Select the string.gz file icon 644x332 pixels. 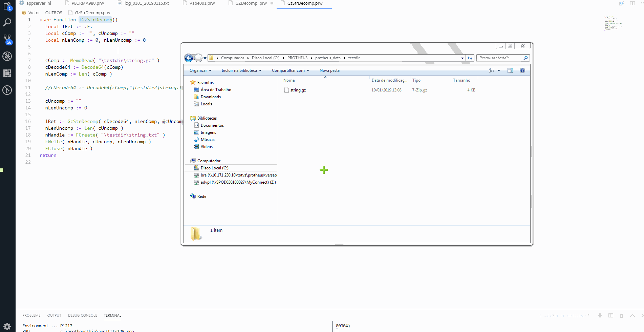pos(286,90)
